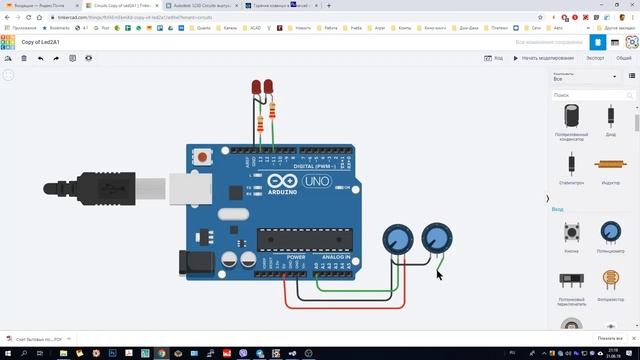This screenshot has height=360, width=640.
Task: Select the left red LED on canvas
Action: 256,87
